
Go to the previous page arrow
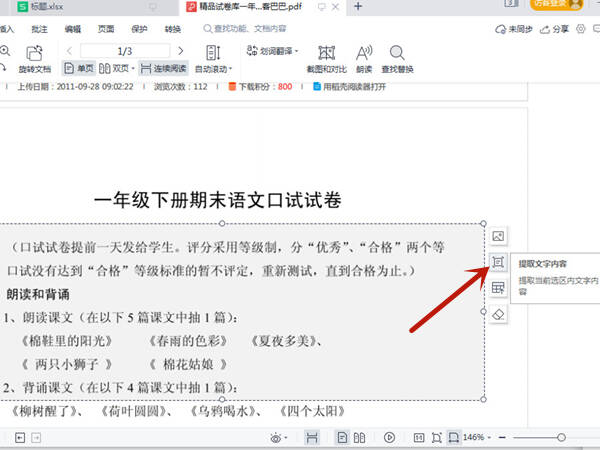(x=69, y=51)
